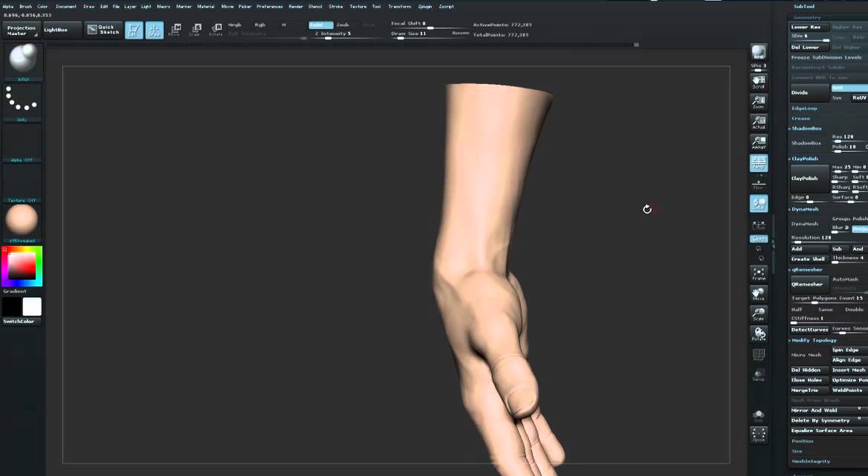
Task: Toggle PolyF wireframe display
Action: click(759, 355)
